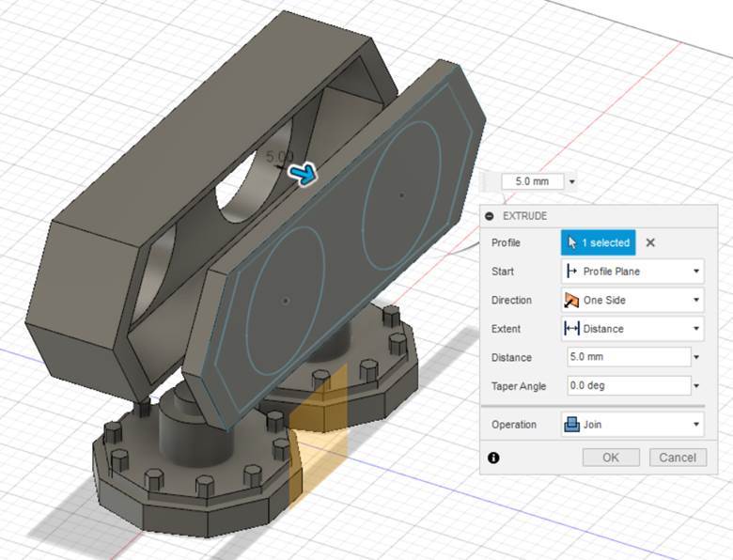Screen dimensions: 733x560
Task: Click the blue extrude distance arrow manipulator
Action: tap(303, 175)
